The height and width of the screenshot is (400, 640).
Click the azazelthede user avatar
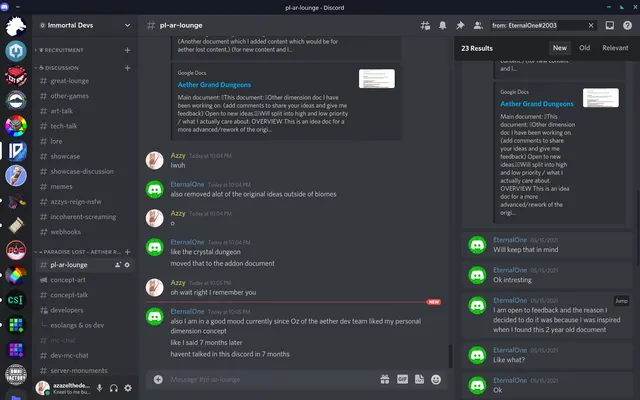(x=42, y=388)
